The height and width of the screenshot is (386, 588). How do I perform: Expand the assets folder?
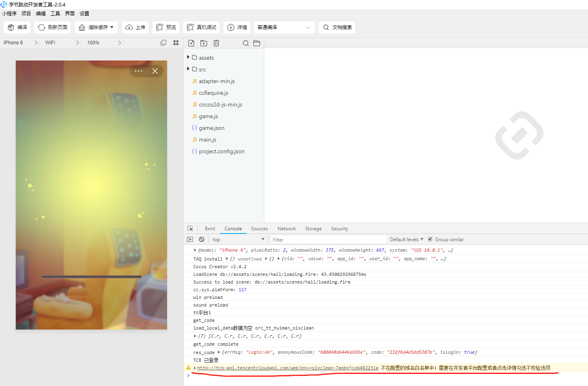(x=188, y=57)
